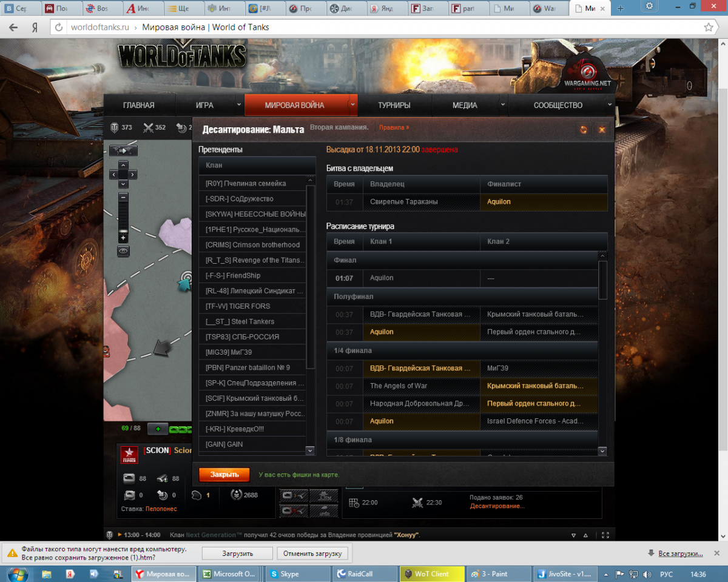This screenshot has height=582, width=728.
Task: Click the map pan right arrow
Action: (133, 175)
